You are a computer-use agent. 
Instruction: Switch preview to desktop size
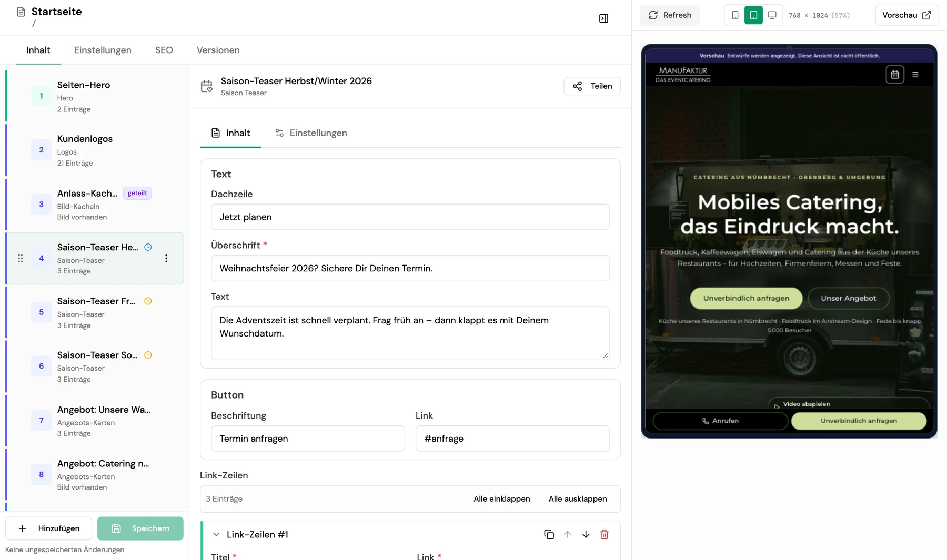pos(772,15)
